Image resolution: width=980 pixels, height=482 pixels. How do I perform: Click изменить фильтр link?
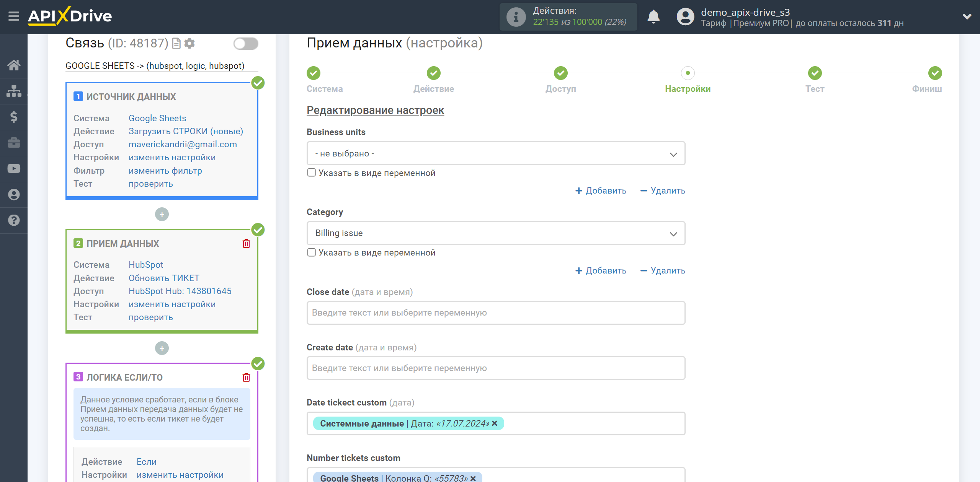click(x=165, y=171)
